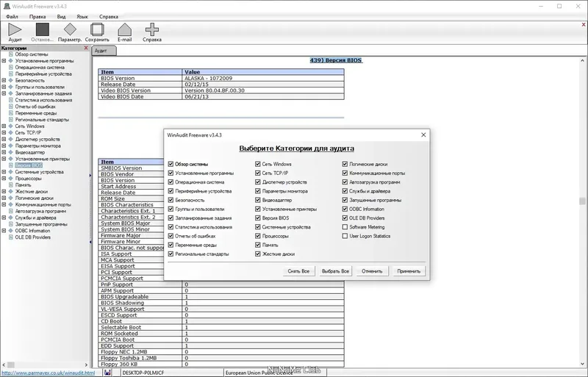Toggle Версия BIOS checkbox in dialog
The height and width of the screenshot is (377, 588).
258,218
